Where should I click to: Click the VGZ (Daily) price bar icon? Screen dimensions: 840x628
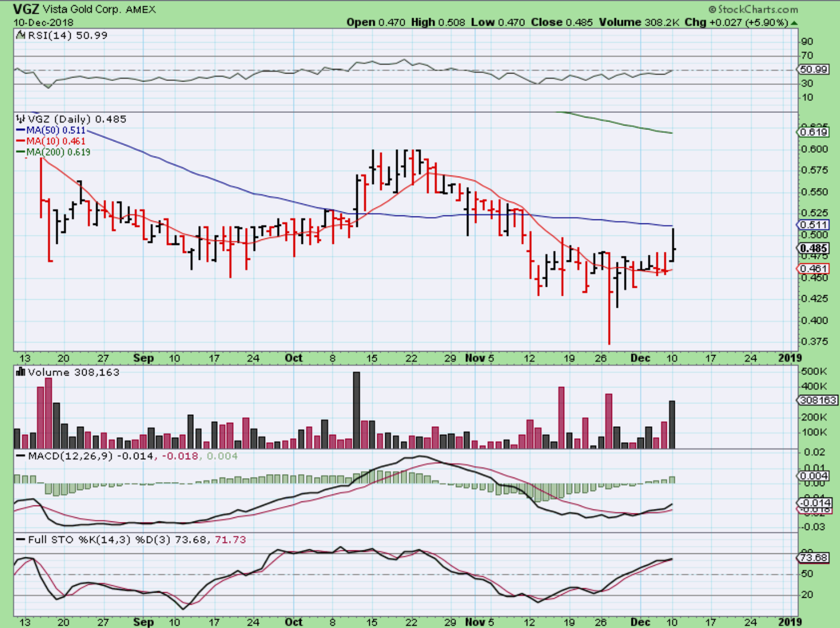pyautogui.click(x=21, y=119)
